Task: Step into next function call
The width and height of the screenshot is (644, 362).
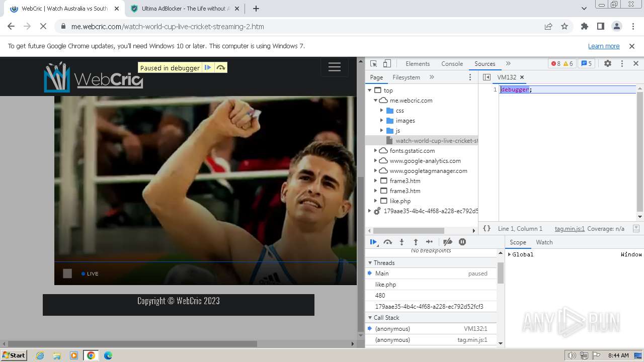Action: click(x=401, y=242)
